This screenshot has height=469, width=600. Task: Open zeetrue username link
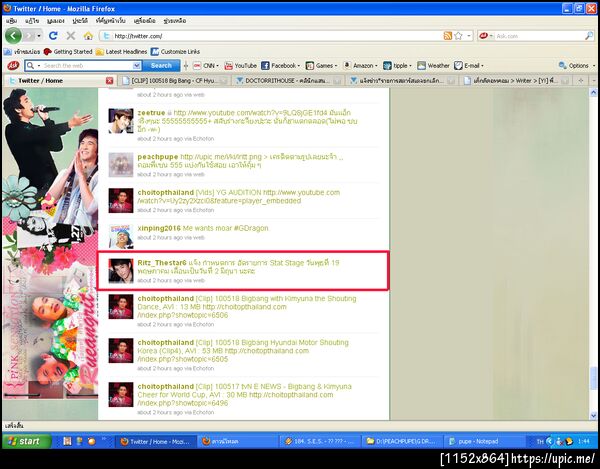pyautogui.click(x=151, y=113)
